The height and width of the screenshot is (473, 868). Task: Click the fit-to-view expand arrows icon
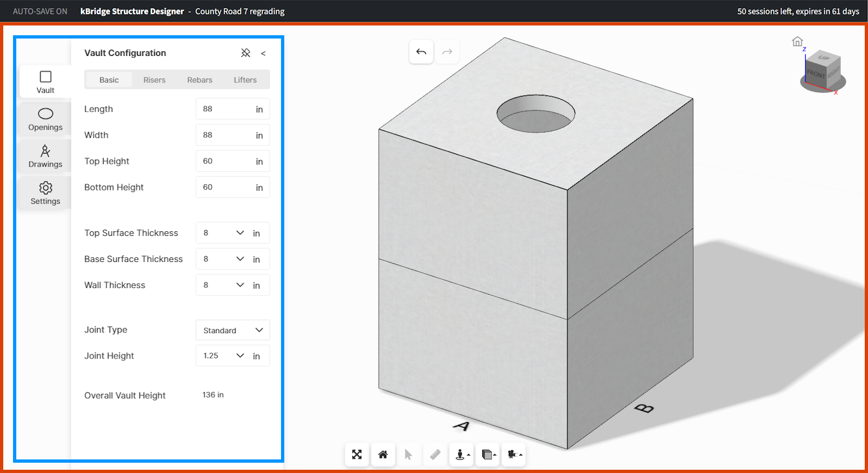click(357, 455)
